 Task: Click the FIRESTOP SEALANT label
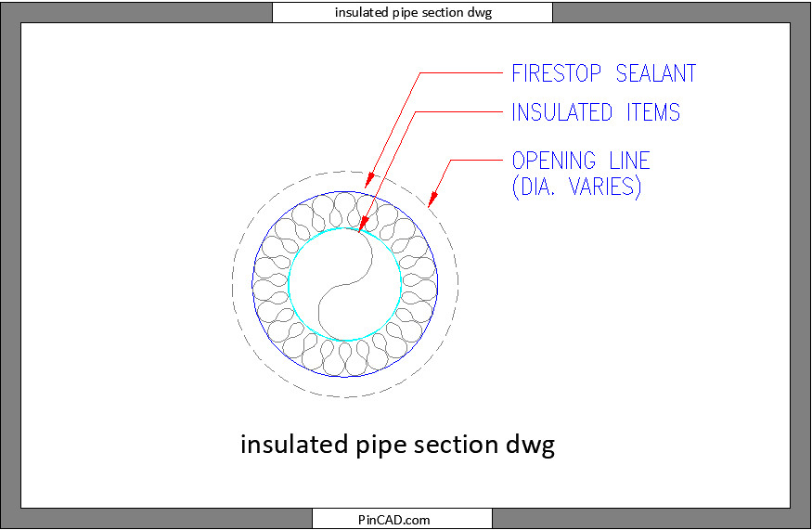(x=604, y=73)
